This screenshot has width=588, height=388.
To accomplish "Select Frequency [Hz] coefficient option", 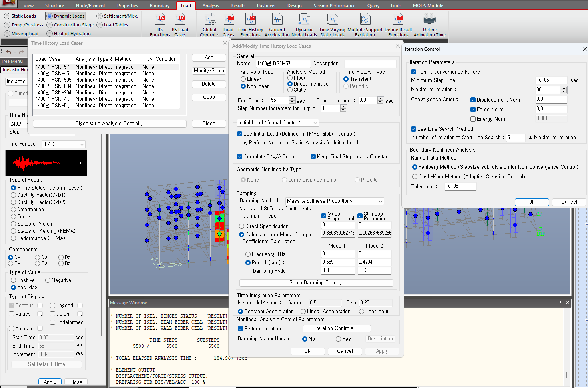I will coord(248,254).
